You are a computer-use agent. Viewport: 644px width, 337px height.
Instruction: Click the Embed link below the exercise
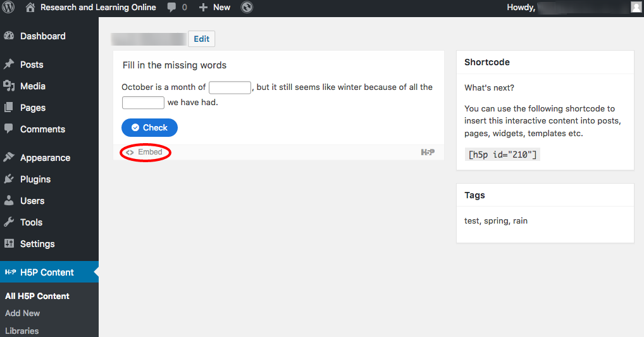click(x=150, y=152)
